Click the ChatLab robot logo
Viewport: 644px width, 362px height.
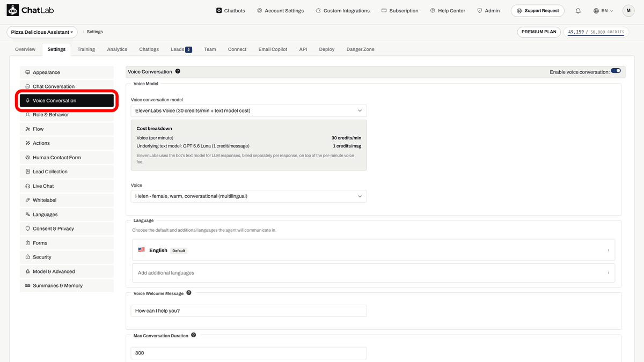pos(12,10)
